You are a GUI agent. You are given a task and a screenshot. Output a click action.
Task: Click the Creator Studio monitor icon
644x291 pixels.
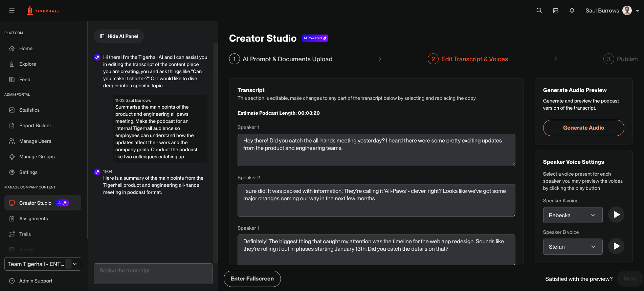[x=12, y=203]
